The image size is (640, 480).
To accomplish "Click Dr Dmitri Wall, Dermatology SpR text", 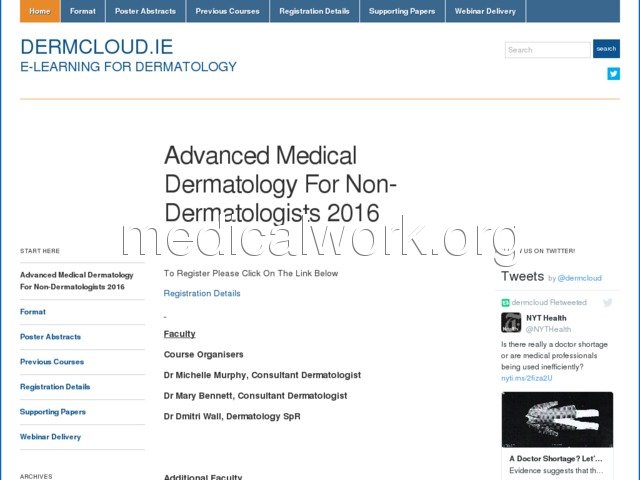I will pyautogui.click(x=232, y=416).
